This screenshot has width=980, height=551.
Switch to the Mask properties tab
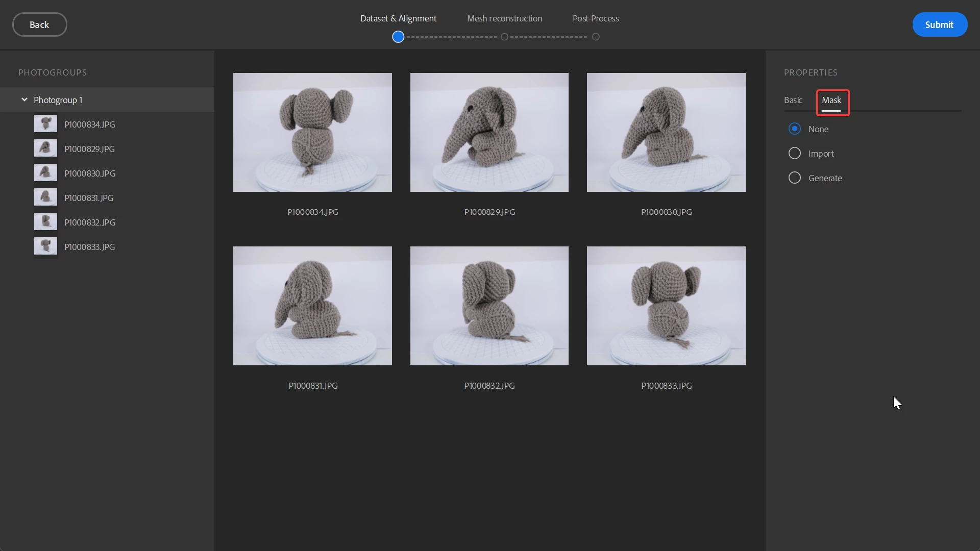[x=831, y=101]
